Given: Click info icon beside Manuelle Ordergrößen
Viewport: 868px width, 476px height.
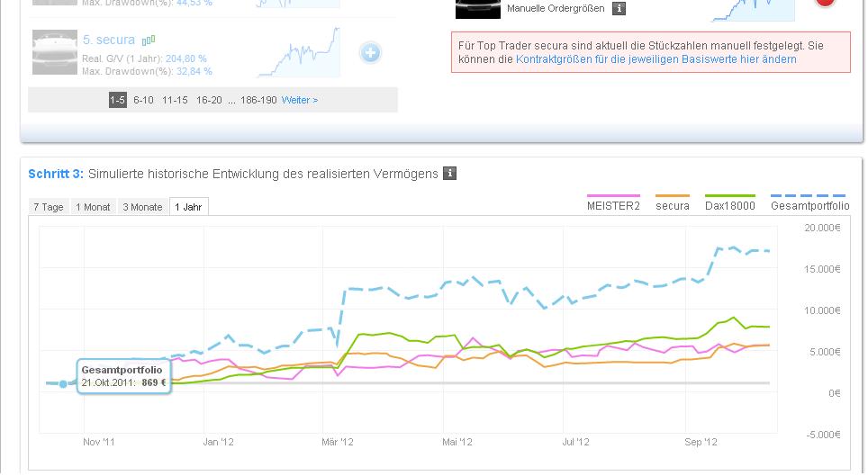Looking at the screenshot, I should pos(619,9).
